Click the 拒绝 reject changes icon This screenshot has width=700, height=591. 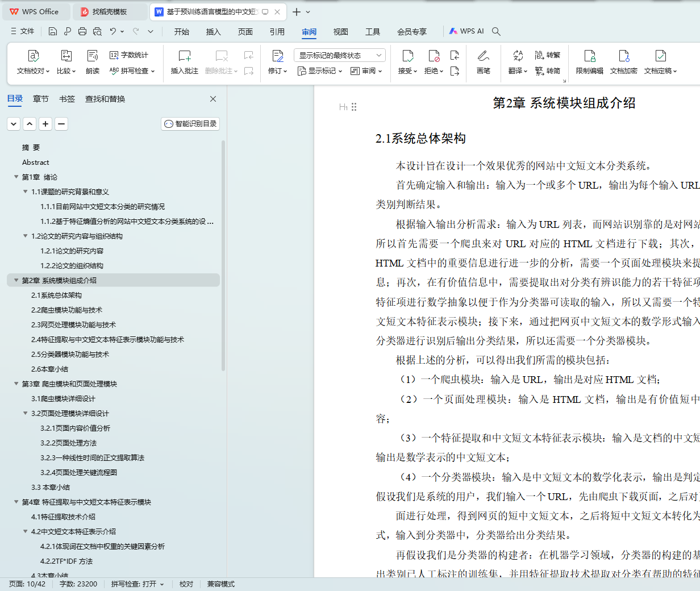pos(434,56)
